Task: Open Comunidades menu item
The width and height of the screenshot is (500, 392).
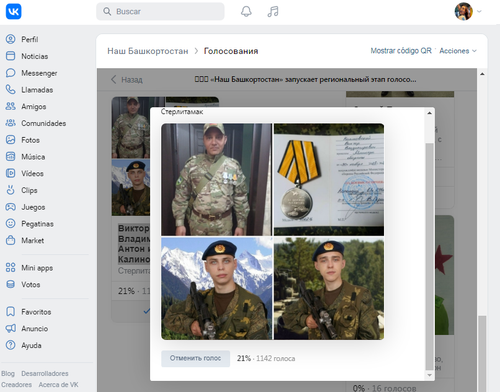Action: coord(44,123)
